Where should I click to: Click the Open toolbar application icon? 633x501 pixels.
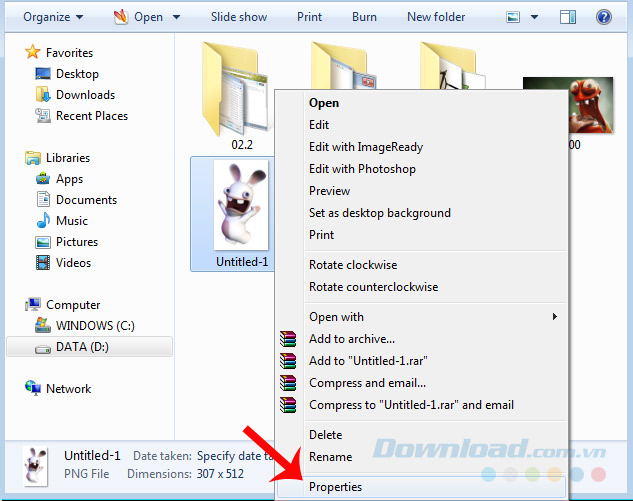(x=120, y=17)
